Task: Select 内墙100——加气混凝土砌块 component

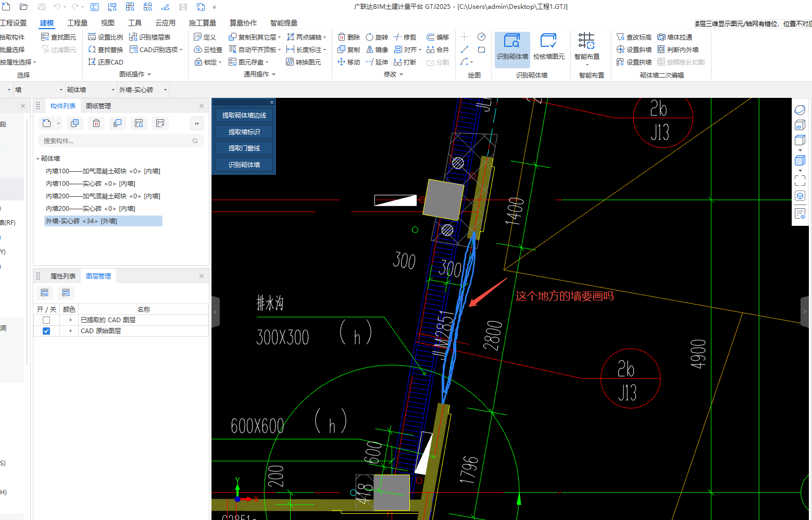Action: click(x=103, y=171)
